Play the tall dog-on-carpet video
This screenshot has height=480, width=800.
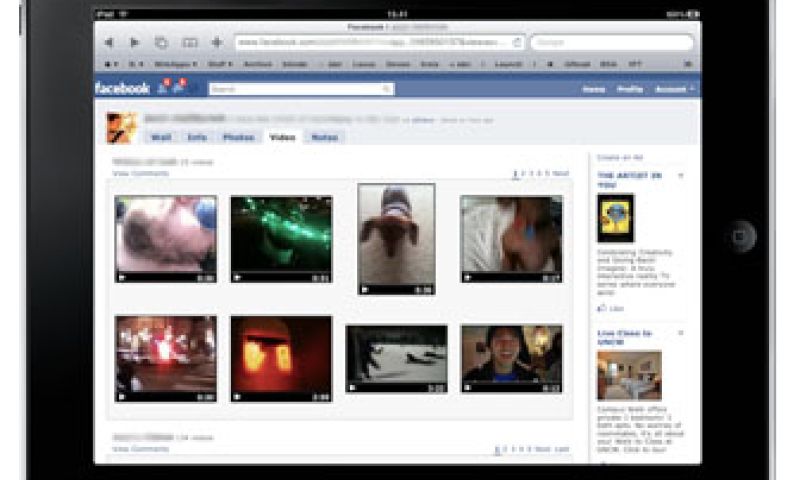pos(396,239)
